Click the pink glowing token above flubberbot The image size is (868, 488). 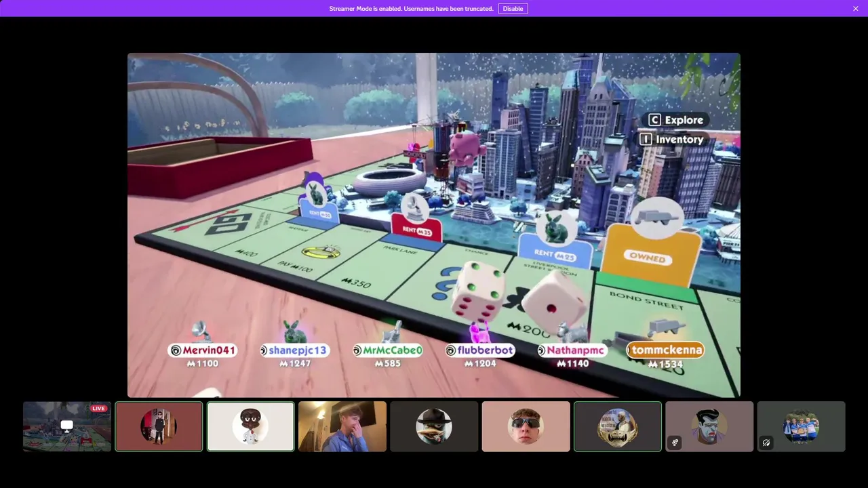click(x=479, y=333)
